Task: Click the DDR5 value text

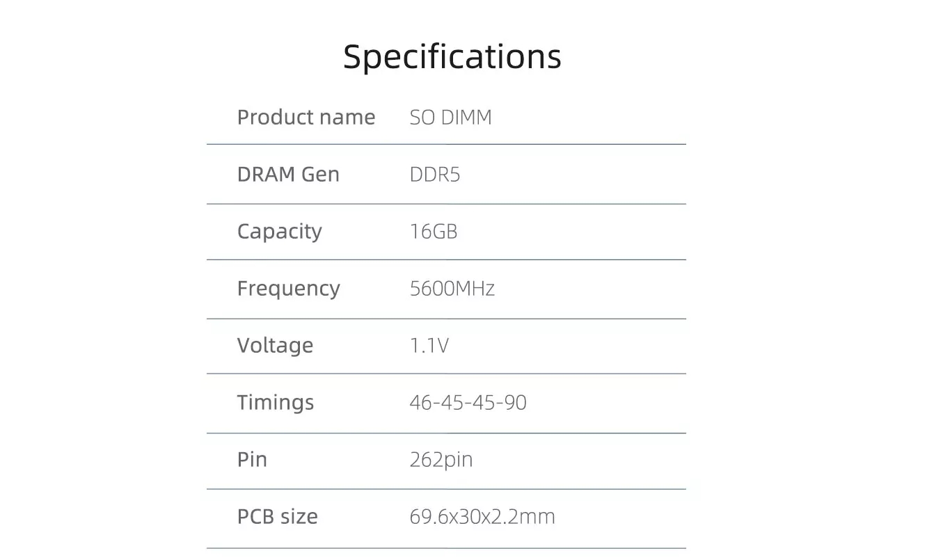Action: click(x=435, y=174)
